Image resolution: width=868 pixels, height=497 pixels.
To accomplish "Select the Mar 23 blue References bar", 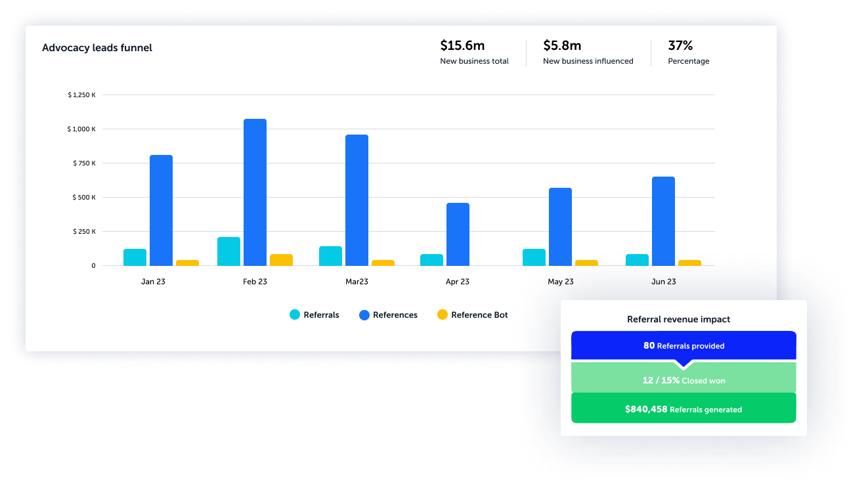I will [x=357, y=200].
